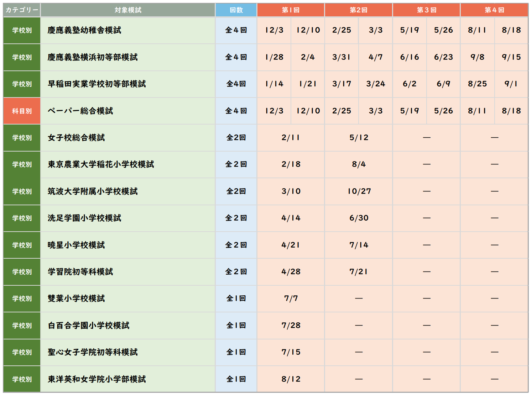532x396 pixels.
Task: Select the 東京農業大学稲花小学校模試 cell
Action: point(128,164)
